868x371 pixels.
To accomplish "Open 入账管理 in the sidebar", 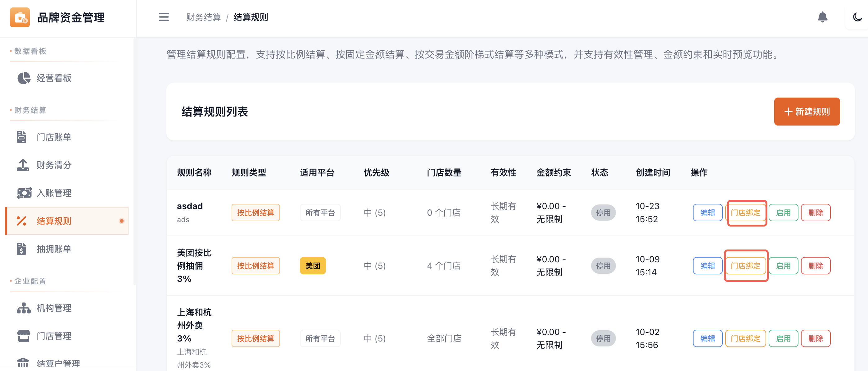I will [x=54, y=193].
